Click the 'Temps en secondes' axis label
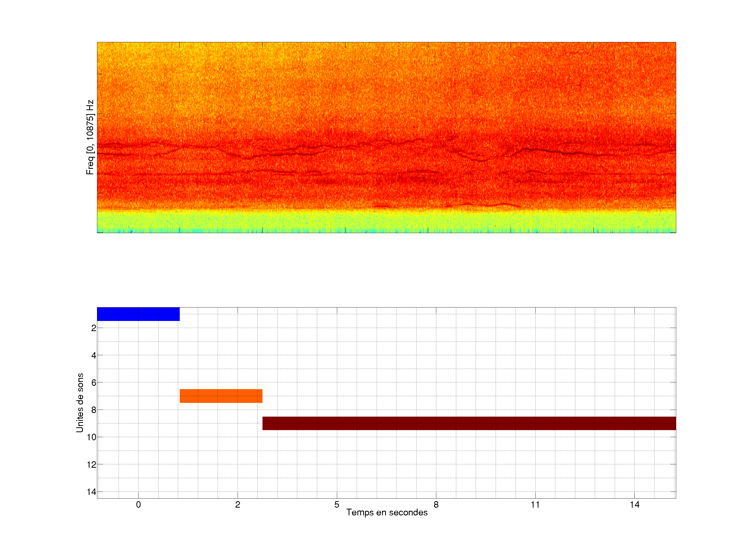The image size is (747, 560). point(387,512)
